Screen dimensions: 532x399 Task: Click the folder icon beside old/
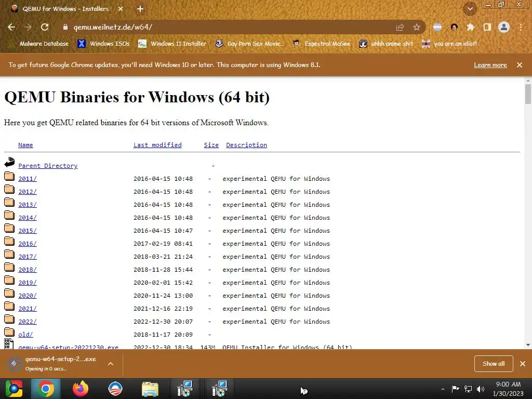[x=9, y=332]
